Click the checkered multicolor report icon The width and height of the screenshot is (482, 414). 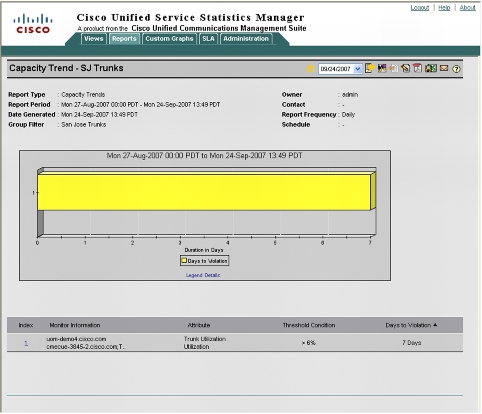[x=382, y=68]
